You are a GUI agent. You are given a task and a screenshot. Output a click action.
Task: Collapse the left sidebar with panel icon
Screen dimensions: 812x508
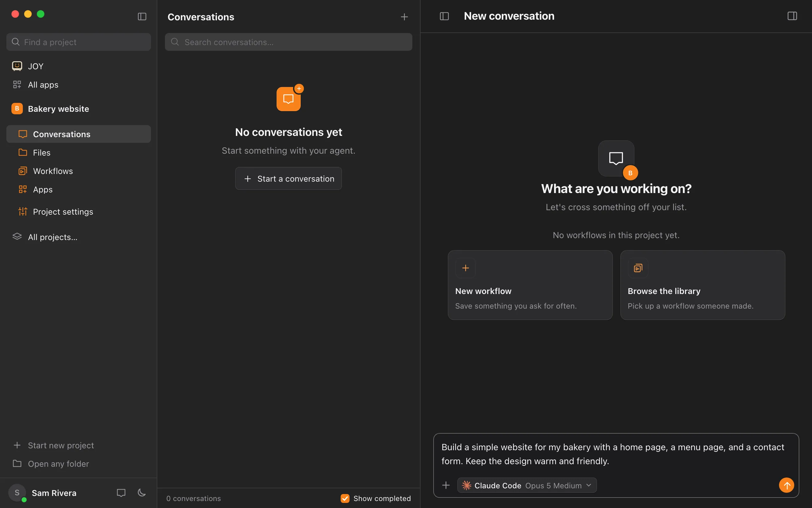pyautogui.click(x=142, y=17)
